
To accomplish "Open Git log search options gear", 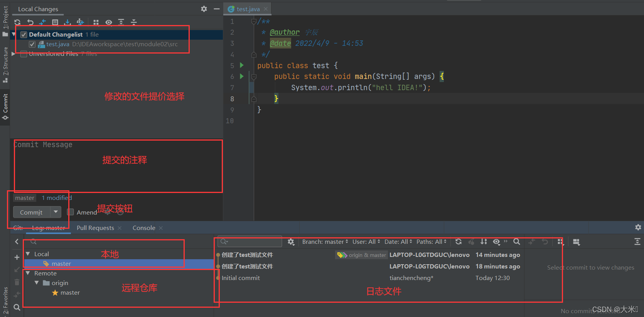I will [291, 242].
